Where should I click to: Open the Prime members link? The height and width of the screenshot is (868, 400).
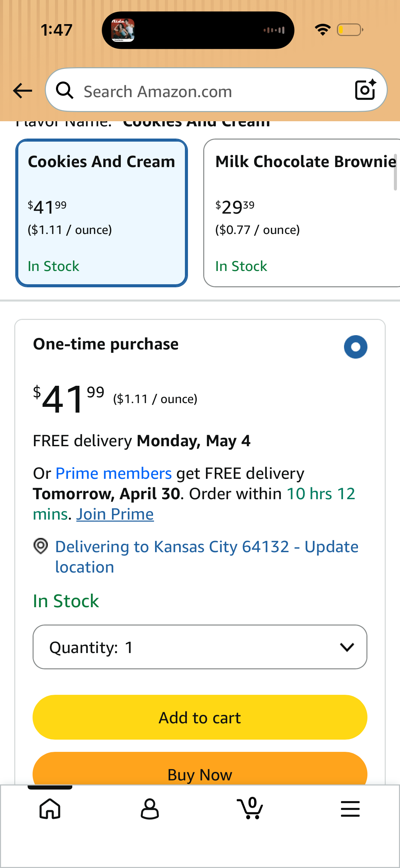pyautogui.click(x=114, y=473)
